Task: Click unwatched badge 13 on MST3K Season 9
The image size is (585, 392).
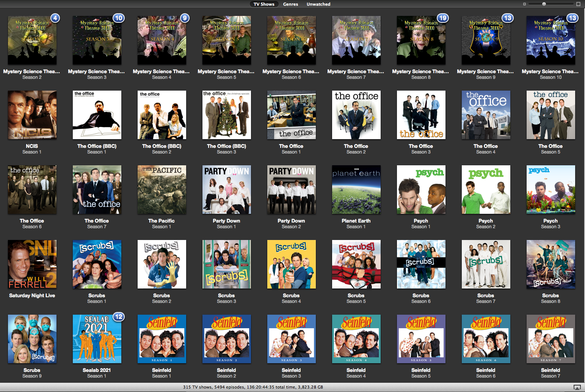Action: point(508,18)
